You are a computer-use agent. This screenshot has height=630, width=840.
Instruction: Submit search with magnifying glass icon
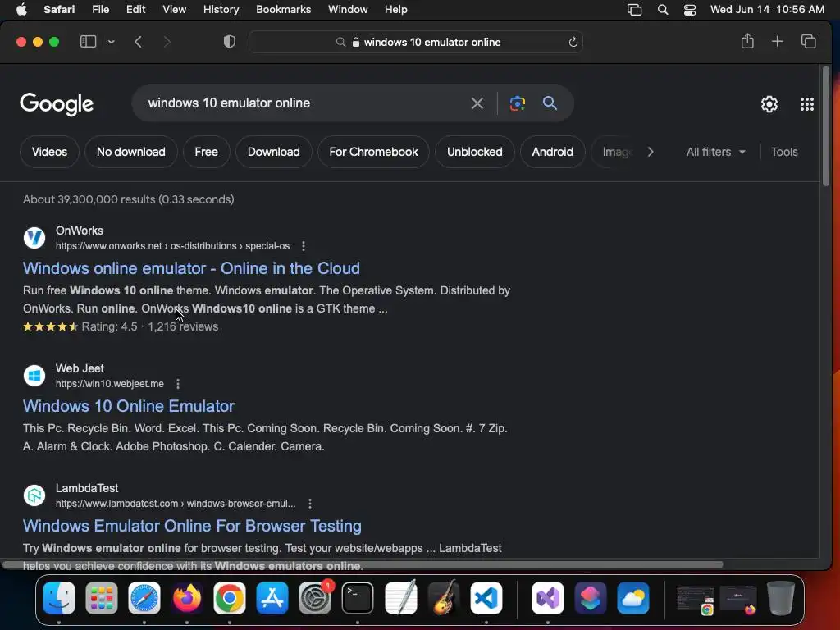click(x=550, y=103)
